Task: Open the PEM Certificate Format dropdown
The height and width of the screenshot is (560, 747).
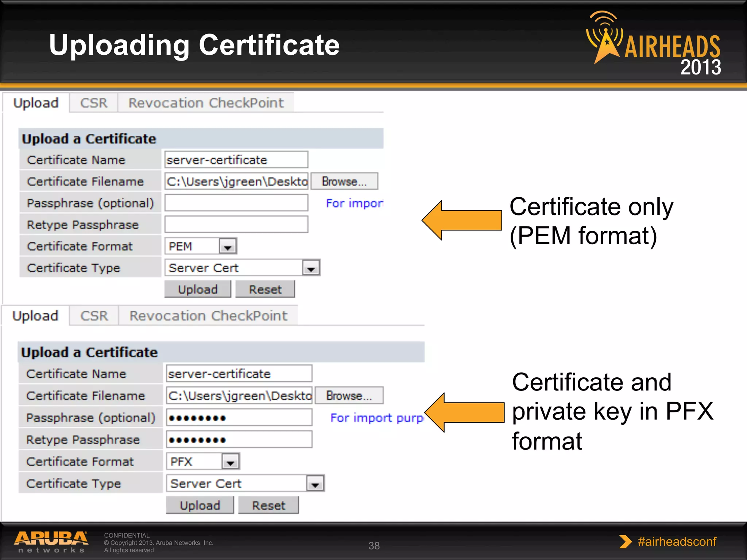Action: click(201, 246)
